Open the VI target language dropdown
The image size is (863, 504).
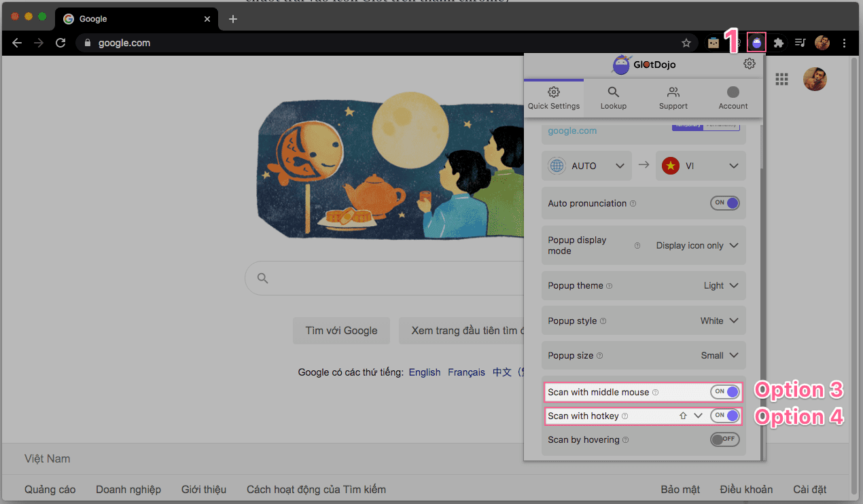[701, 166]
